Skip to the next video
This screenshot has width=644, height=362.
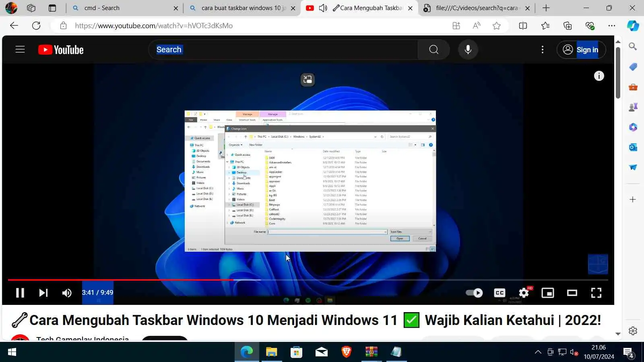43,293
